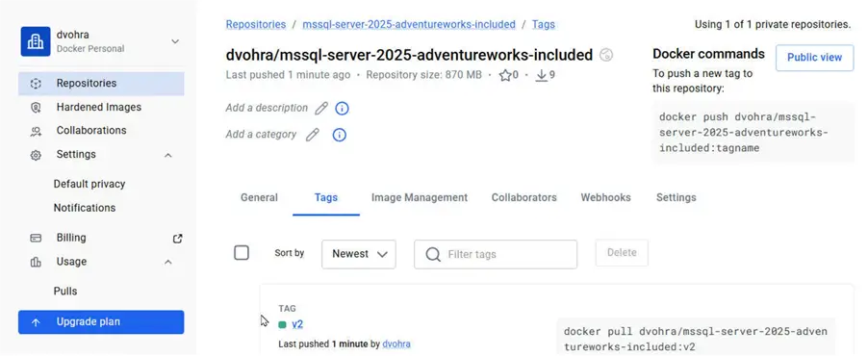
Task: Click the 'Add a description' text
Action: point(267,108)
